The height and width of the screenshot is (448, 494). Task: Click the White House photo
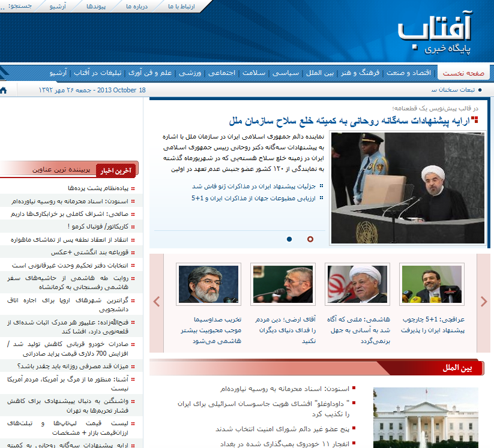426,417
